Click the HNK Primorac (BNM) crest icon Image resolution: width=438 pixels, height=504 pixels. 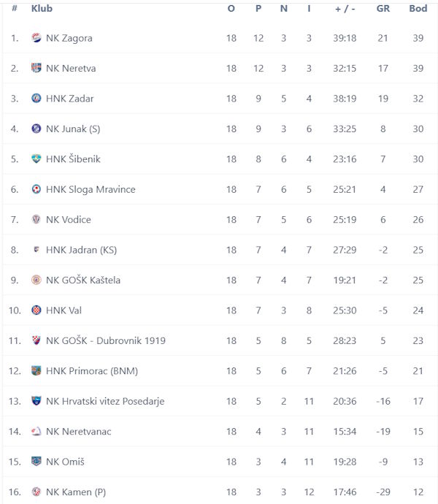pos(36,371)
